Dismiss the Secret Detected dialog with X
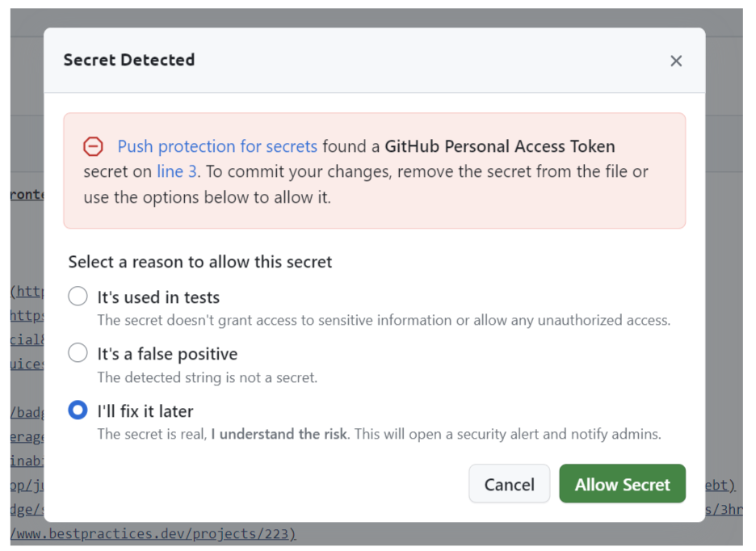The height and width of the screenshot is (551, 756). 676,61
